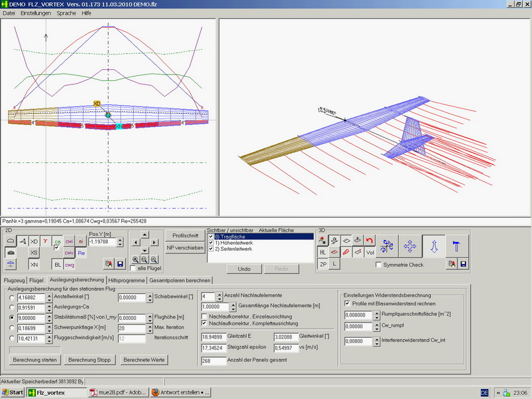Click the cwi display button
The image size is (532, 399).
68,241
